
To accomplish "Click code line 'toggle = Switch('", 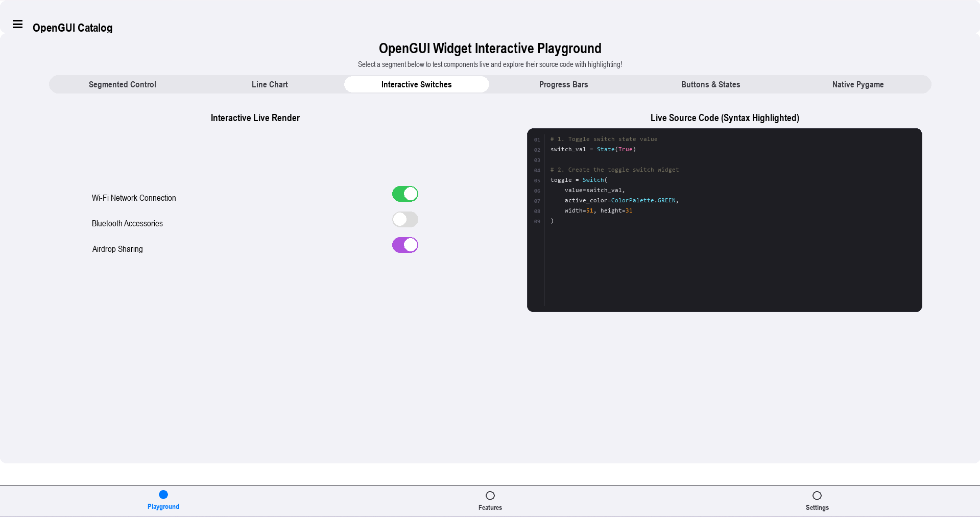I will tap(579, 180).
